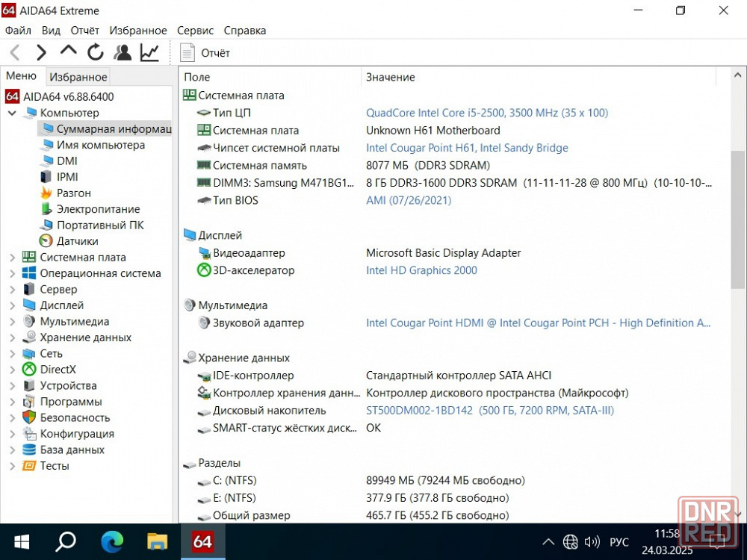The image size is (747, 560).
Task: Expand the Дисплей tree node in sidebar
Action: (13, 305)
